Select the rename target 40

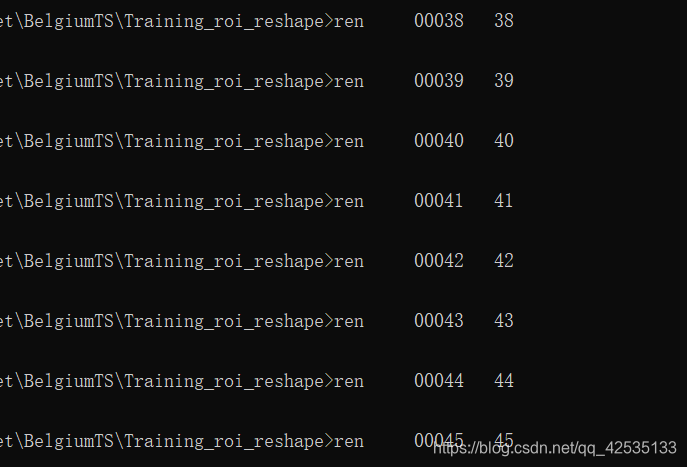coord(504,141)
